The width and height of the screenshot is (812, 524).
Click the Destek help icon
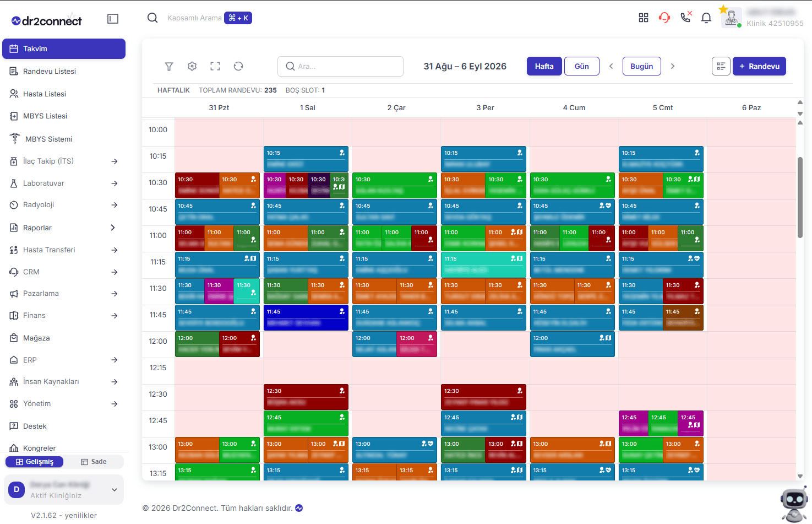14,426
